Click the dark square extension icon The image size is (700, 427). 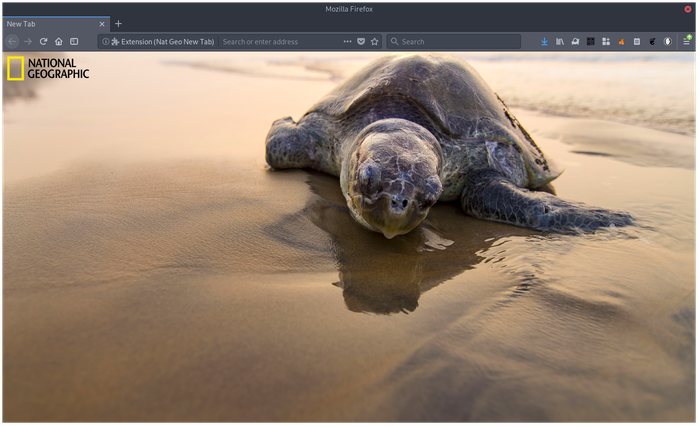pos(591,42)
